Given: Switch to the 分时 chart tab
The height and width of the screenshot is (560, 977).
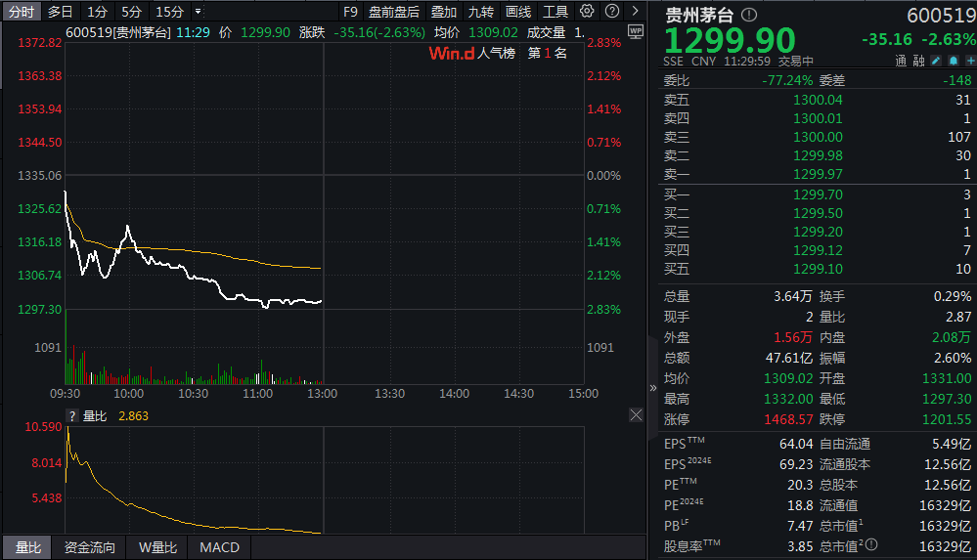Looking at the screenshot, I should coord(22,11).
